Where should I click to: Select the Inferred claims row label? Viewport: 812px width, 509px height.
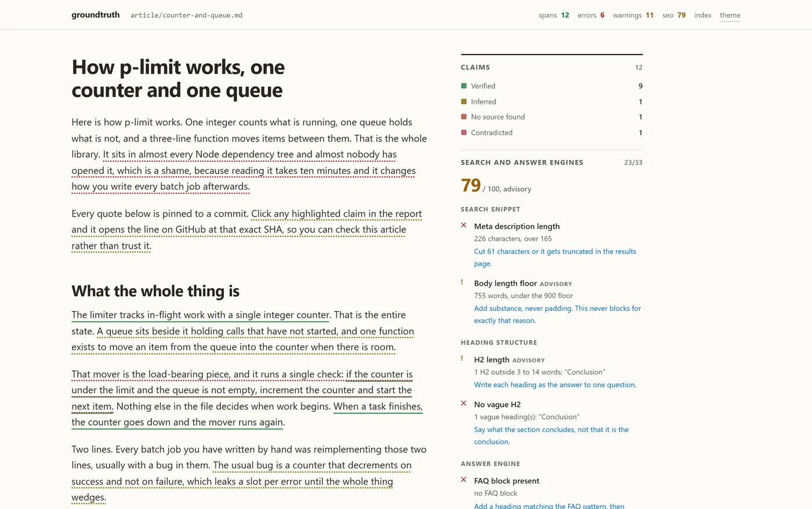click(x=483, y=101)
